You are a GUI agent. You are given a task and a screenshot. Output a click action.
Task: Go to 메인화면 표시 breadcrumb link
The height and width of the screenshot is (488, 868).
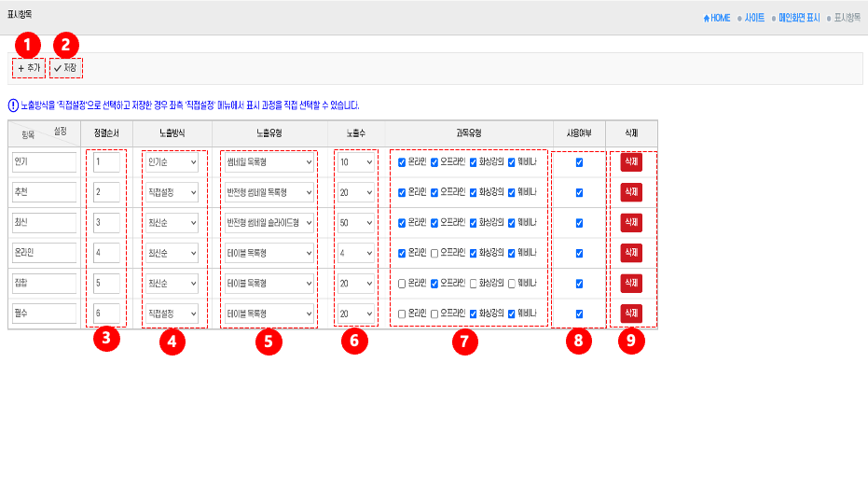point(799,18)
